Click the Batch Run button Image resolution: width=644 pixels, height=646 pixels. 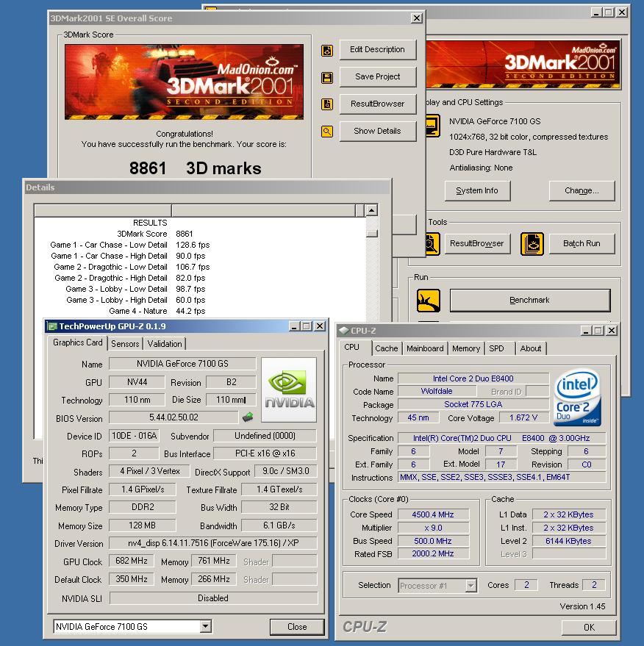pyautogui.click(x=582, y=244)
